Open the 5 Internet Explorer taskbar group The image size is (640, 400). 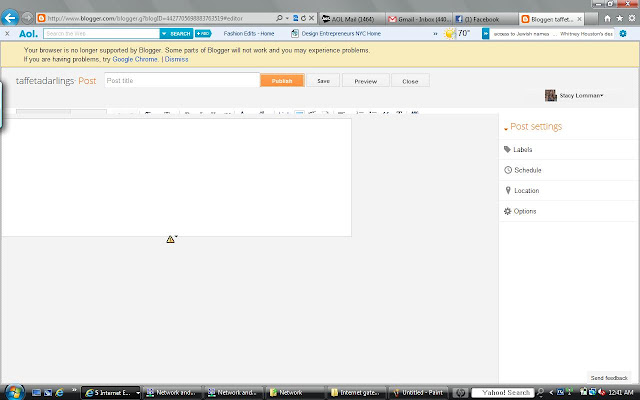tap(111, 393)
